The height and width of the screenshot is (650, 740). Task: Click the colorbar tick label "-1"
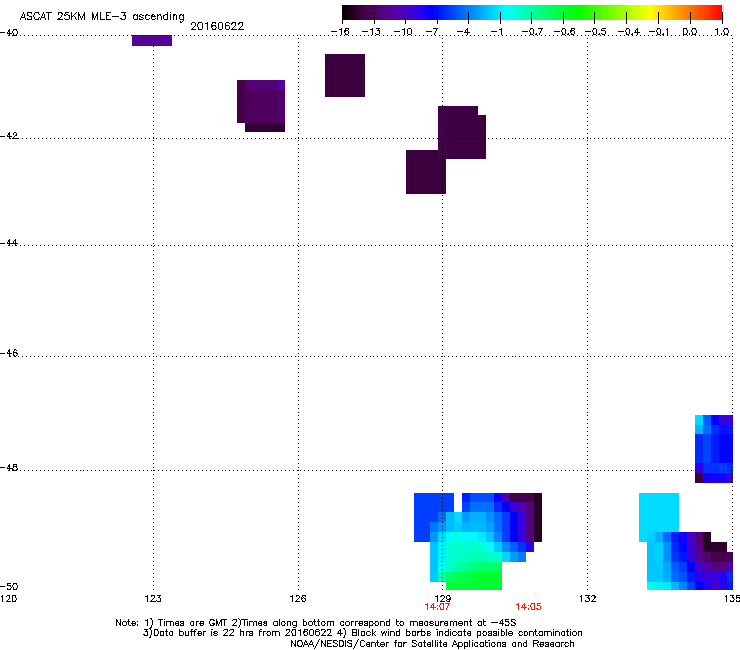496,32
